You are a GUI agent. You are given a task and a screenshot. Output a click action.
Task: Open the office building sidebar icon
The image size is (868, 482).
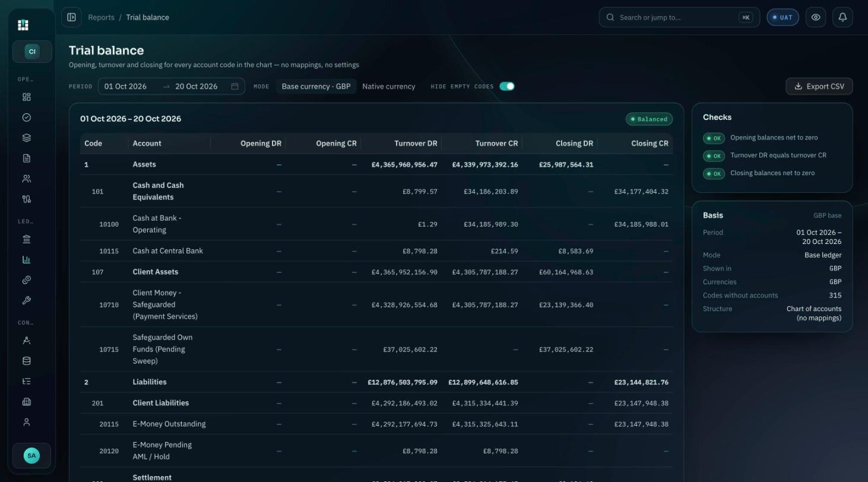click(x=26, y=402)
